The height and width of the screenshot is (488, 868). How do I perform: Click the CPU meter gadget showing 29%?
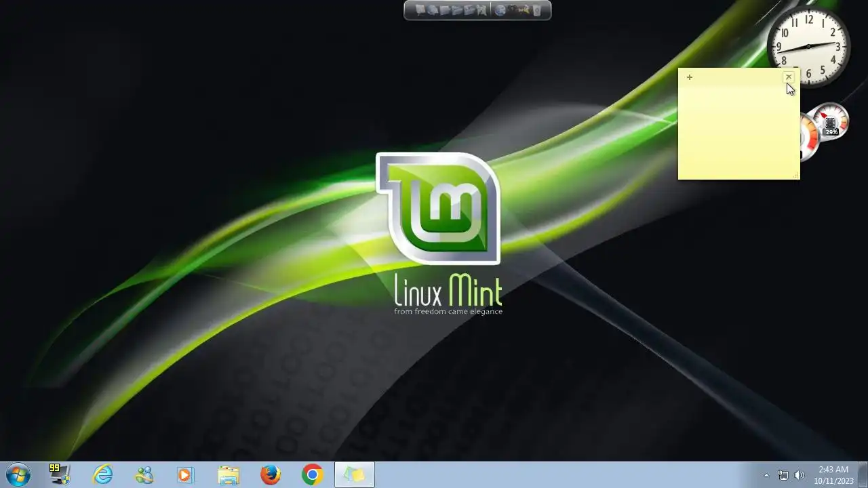tap(831, 122)
